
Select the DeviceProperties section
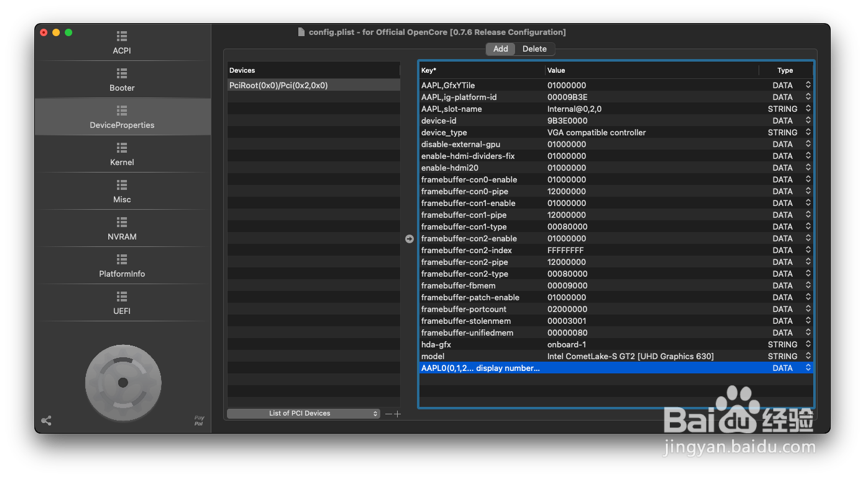122,117
